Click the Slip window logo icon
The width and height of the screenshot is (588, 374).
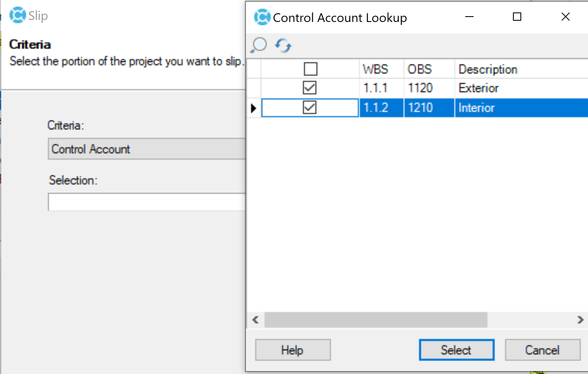(17, 15)
